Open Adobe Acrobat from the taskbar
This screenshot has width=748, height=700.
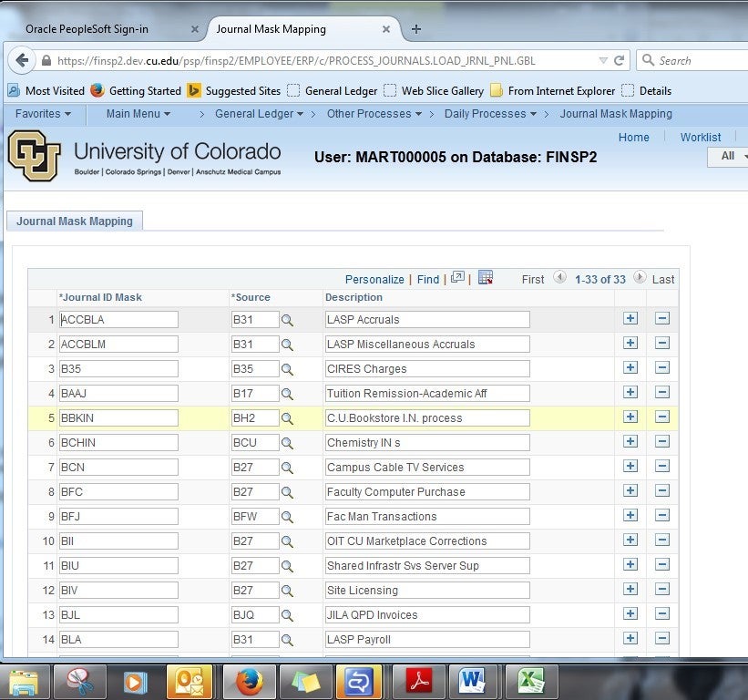point(419,682)
